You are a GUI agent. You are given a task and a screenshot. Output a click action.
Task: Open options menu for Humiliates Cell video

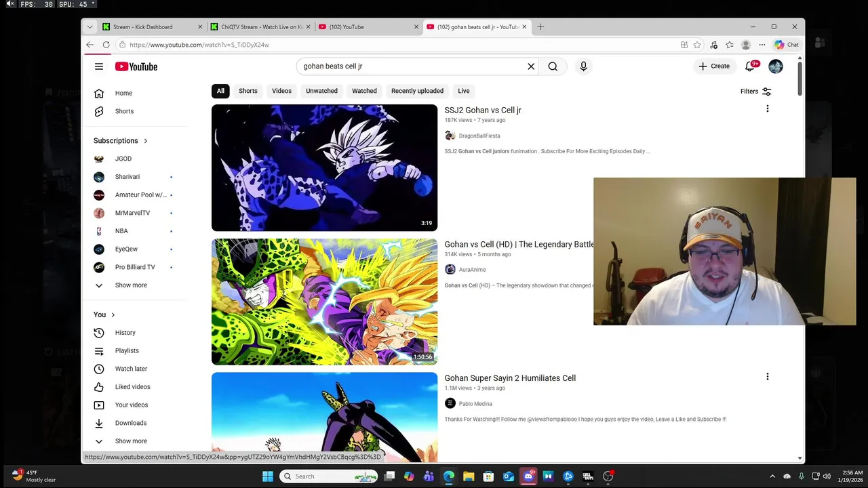pos(768,377)
